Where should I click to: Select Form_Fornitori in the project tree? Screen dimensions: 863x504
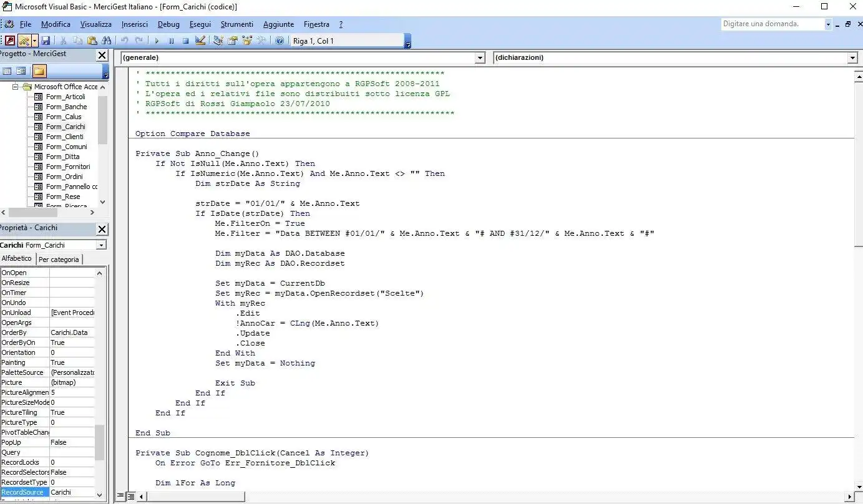(68, 167)
